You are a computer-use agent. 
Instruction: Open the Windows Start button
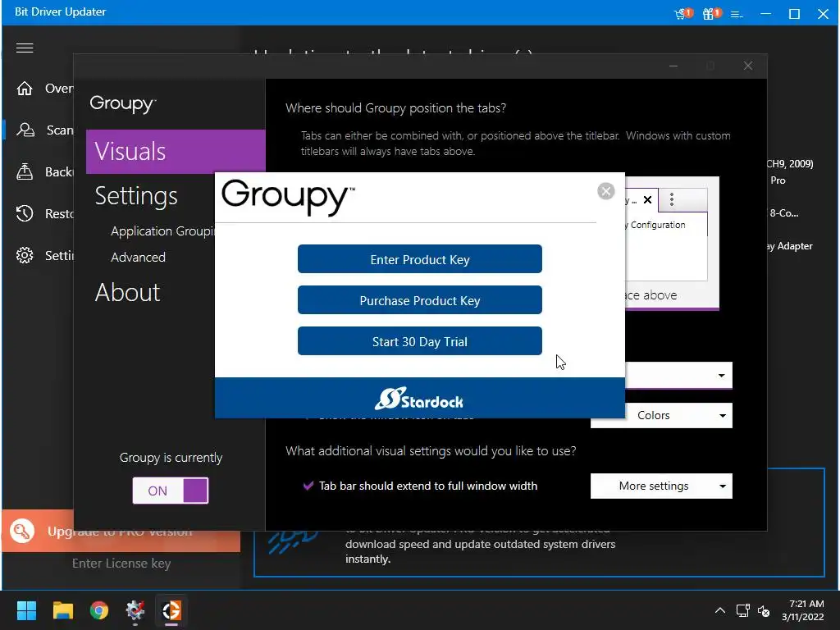(x=26, y=610)
